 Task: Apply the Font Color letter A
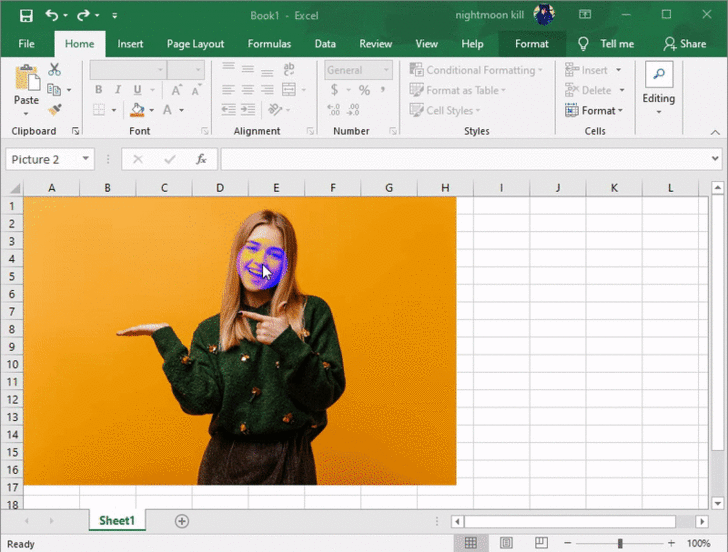coord(167,110)
